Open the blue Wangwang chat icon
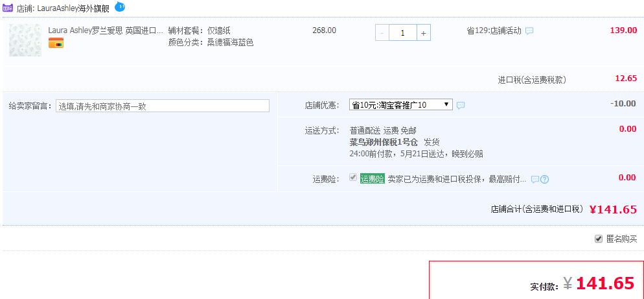 pos(119,6)
